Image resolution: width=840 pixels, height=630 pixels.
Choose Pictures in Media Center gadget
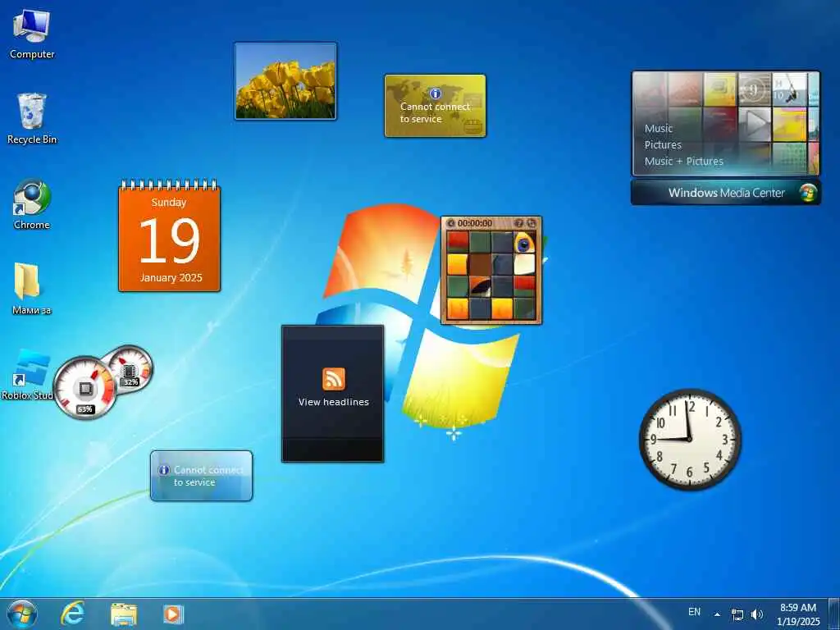(x=663, y=144)
